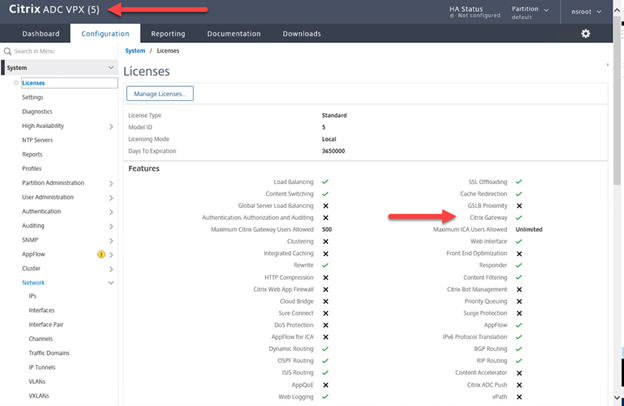Switch to the Dashboard tab
The height and width of the screenshot is (406, 624).
coord(41,34)
